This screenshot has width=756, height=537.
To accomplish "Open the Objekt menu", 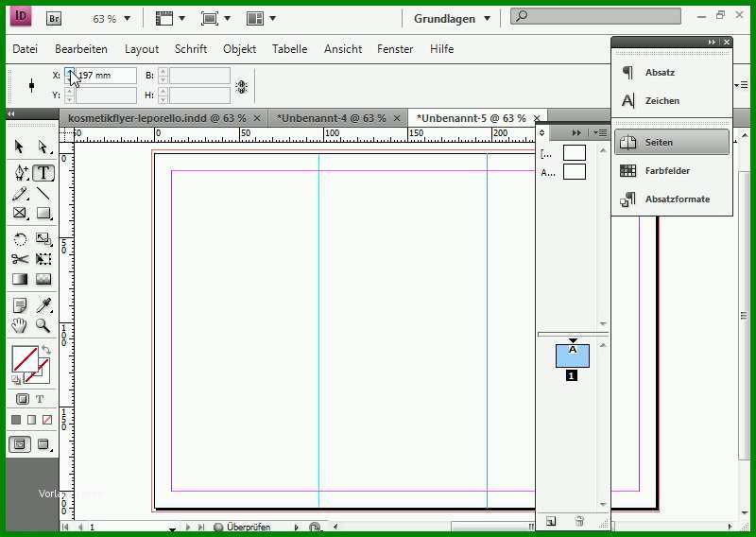I will pyautogui.click(x=240, y=49).
